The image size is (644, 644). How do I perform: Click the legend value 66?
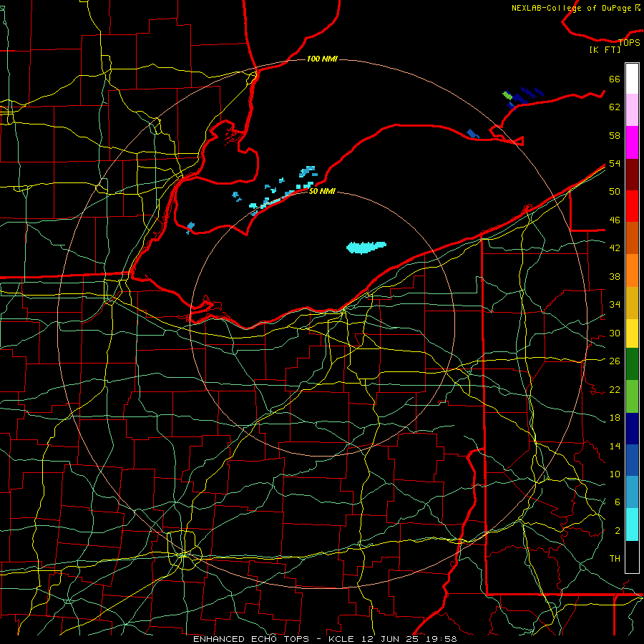pos(615,79)
